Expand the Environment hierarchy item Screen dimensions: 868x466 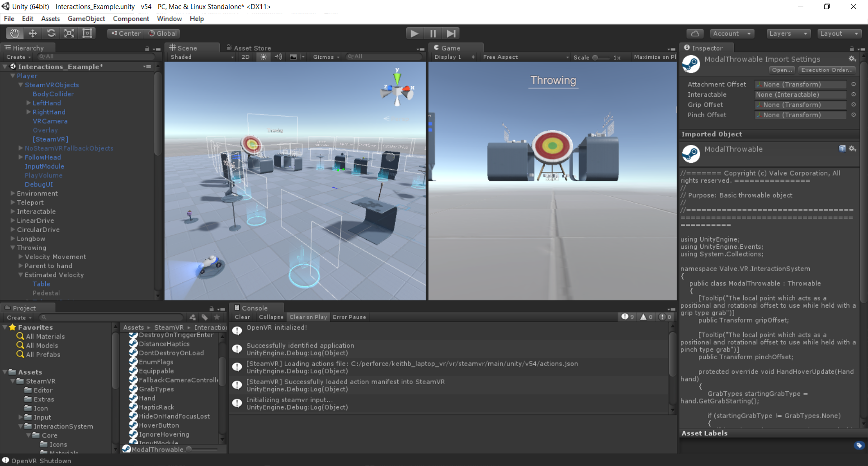[x=13, y=193]
